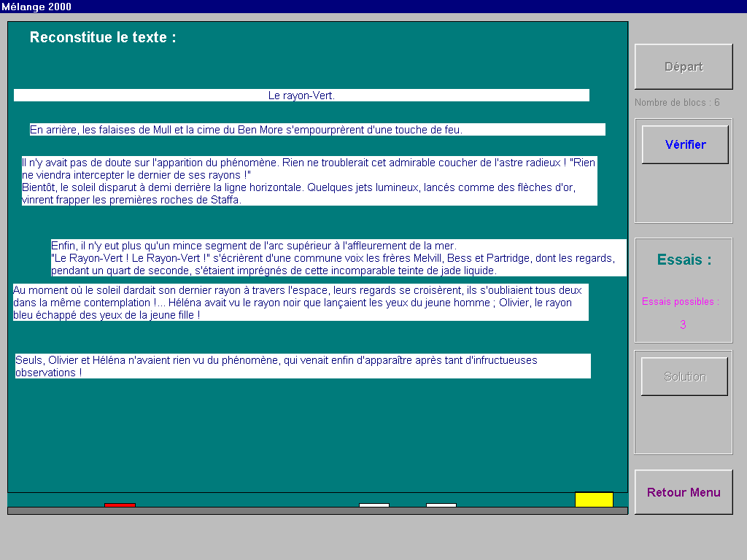
Task: Select the block starting 'En arrière, les falaises'
Action: [317, 130]
